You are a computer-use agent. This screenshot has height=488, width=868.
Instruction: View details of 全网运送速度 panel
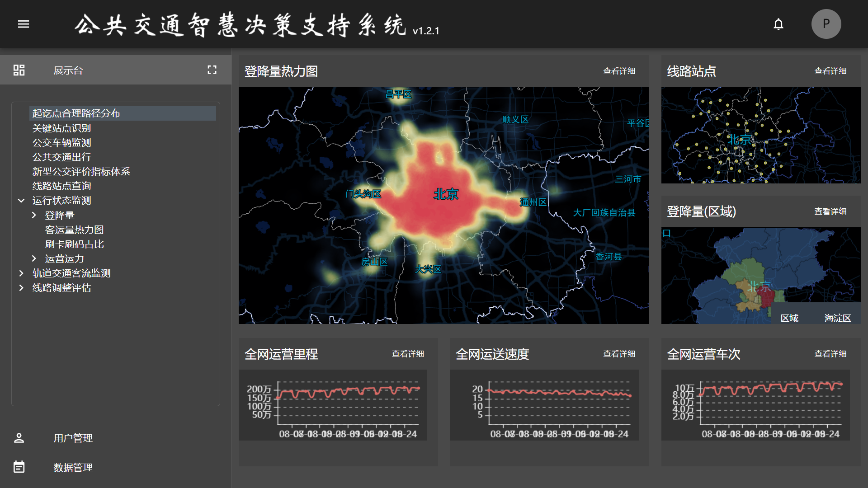[619, 354]
